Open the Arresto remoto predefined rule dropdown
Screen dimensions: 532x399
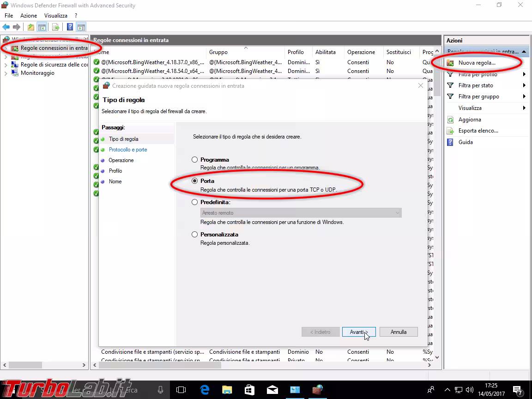(x=397, y=212)
